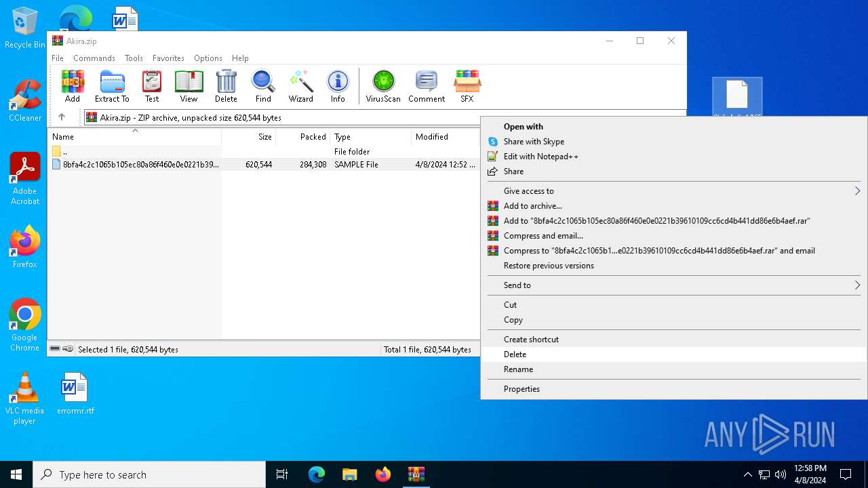
Task: Open the Recycle Bin desktop icon
Action: click(x=25, y=28)
